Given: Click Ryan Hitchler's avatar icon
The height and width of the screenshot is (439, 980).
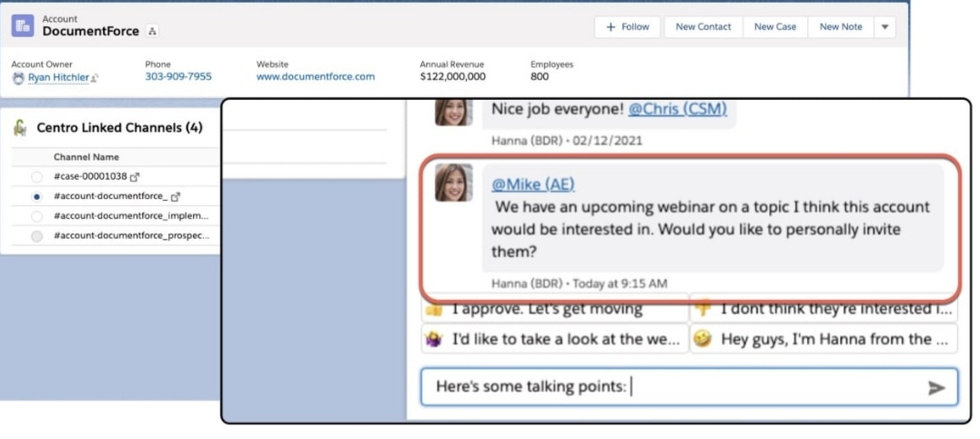Looking at the screenshot, I should click(x=18, y=77).
